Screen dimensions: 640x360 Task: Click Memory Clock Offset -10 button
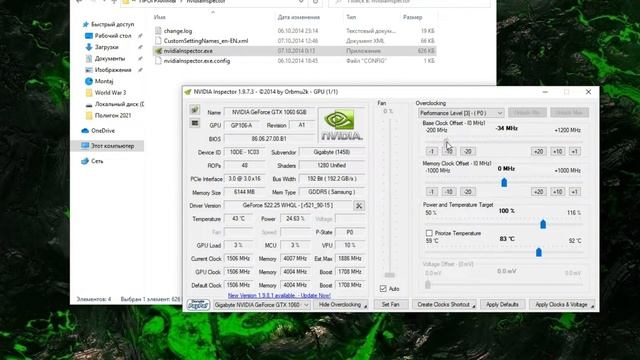point(449,192)
